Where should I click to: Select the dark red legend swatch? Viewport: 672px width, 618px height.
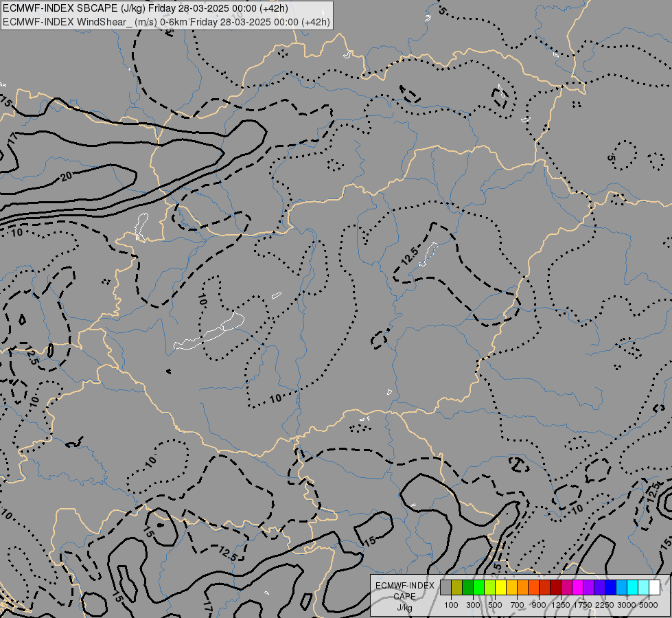[x=556, y=587]
